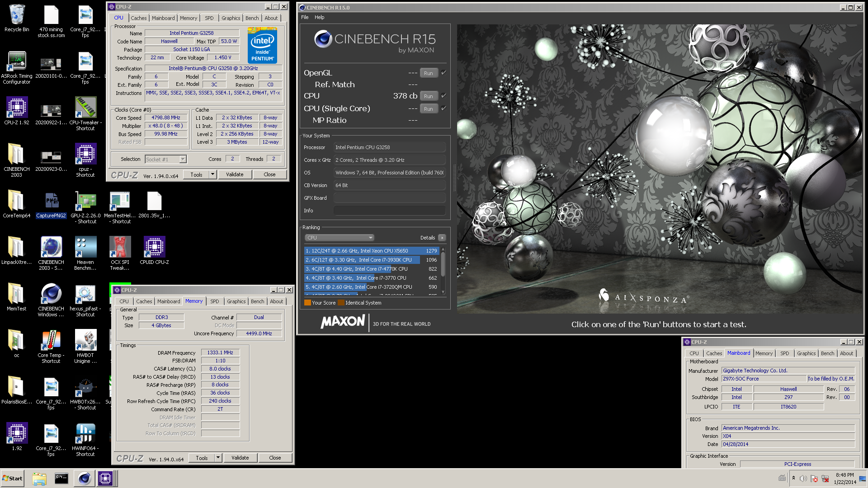868x488 pixels.
Task: Run the CPU benchmark
Action: 429,96
